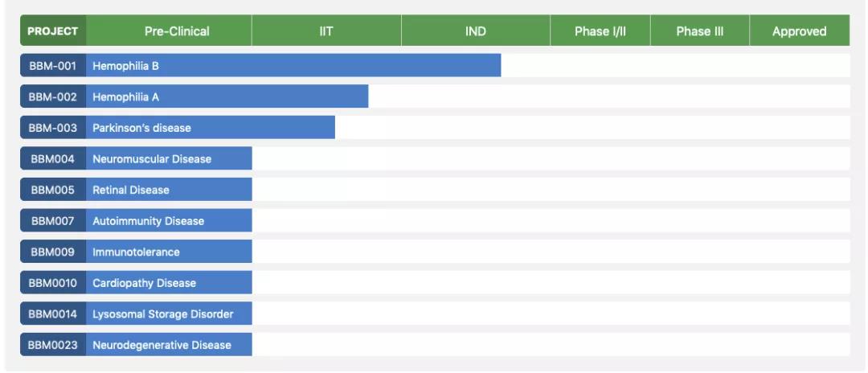Image resolution: width=868 pixels, height=373 pixels.
Task: Click the IIT phase header
Action: coord(326,31)
